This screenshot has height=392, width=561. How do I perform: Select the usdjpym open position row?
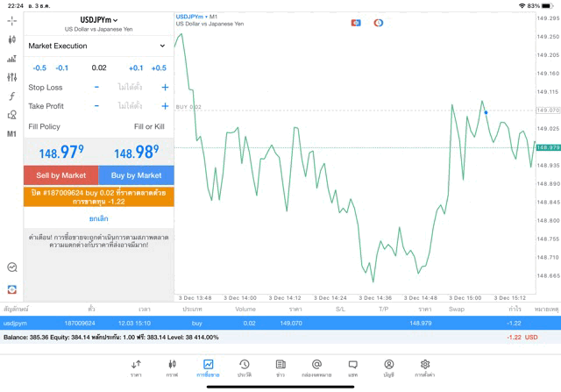click(x=280, y=324)
